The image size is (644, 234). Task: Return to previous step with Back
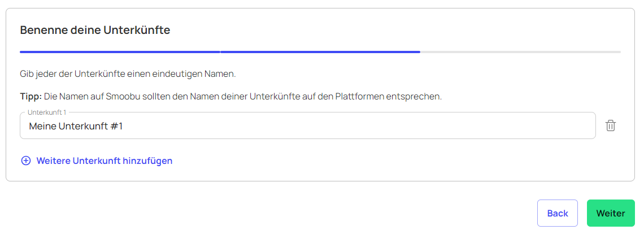(x=558, y=213)
